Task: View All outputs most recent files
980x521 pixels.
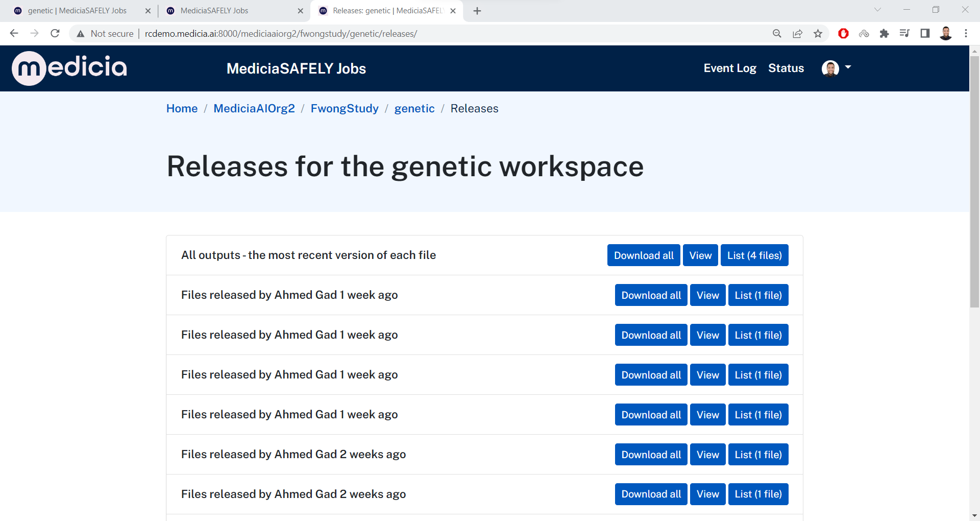Action: point(700,255)
